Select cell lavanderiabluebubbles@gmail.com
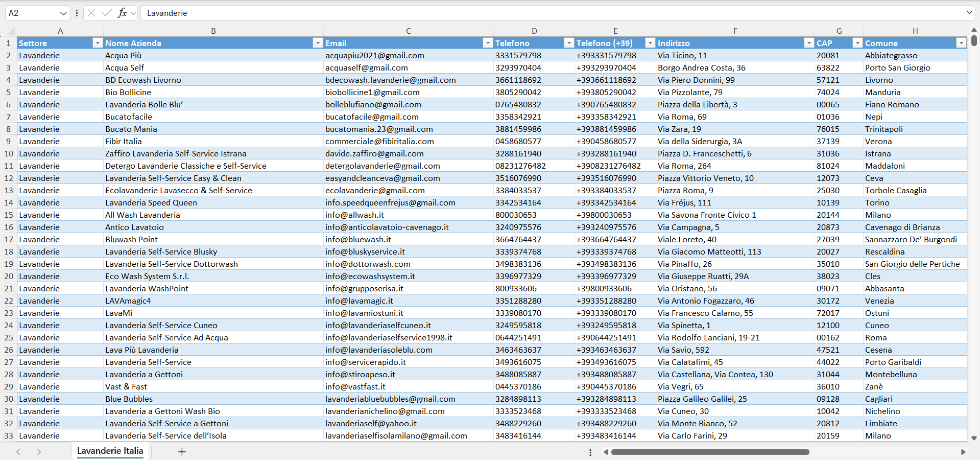Image resolution: width=980 pixels, height=460 pixels. (409, 399)
